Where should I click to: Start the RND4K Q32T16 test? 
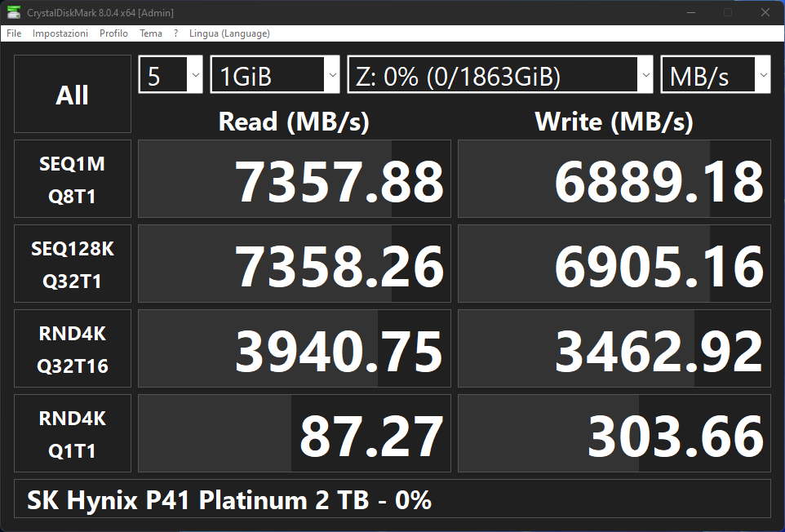[73, 349]
